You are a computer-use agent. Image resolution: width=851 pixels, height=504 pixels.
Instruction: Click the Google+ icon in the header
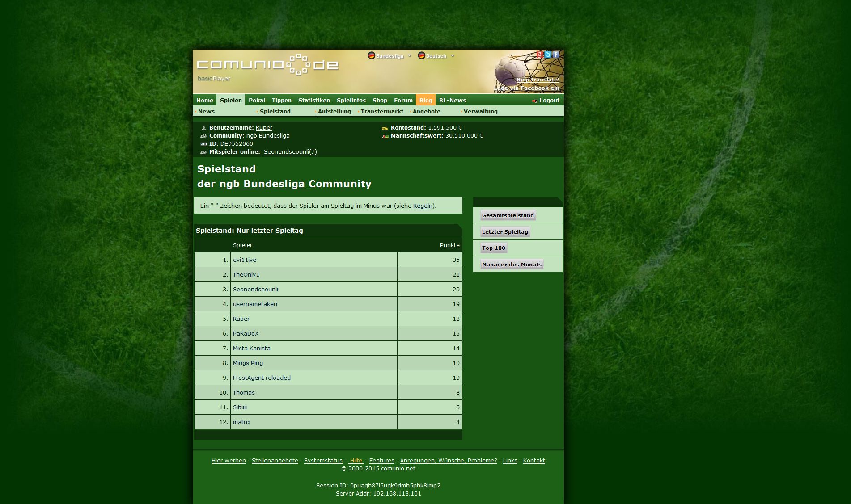pos(540,55)
